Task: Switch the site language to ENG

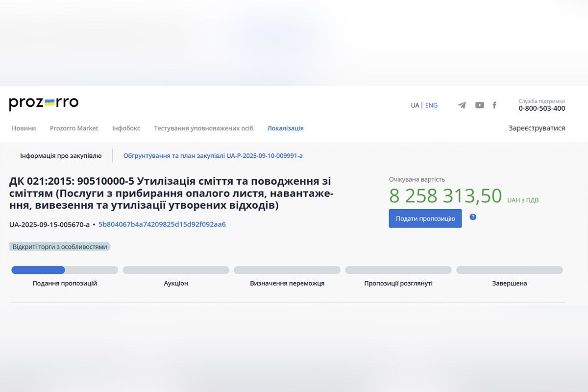Action: (x=431, y=105)
